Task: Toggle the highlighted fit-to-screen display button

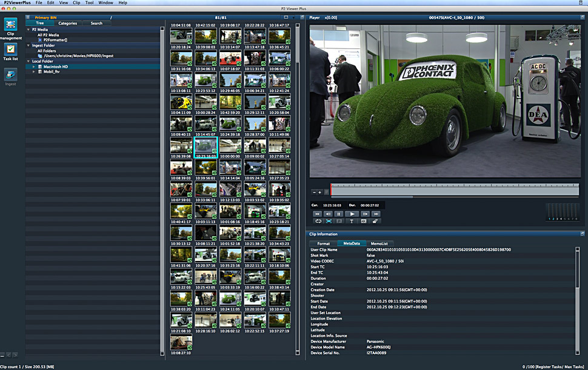Action: coord(329,221)
